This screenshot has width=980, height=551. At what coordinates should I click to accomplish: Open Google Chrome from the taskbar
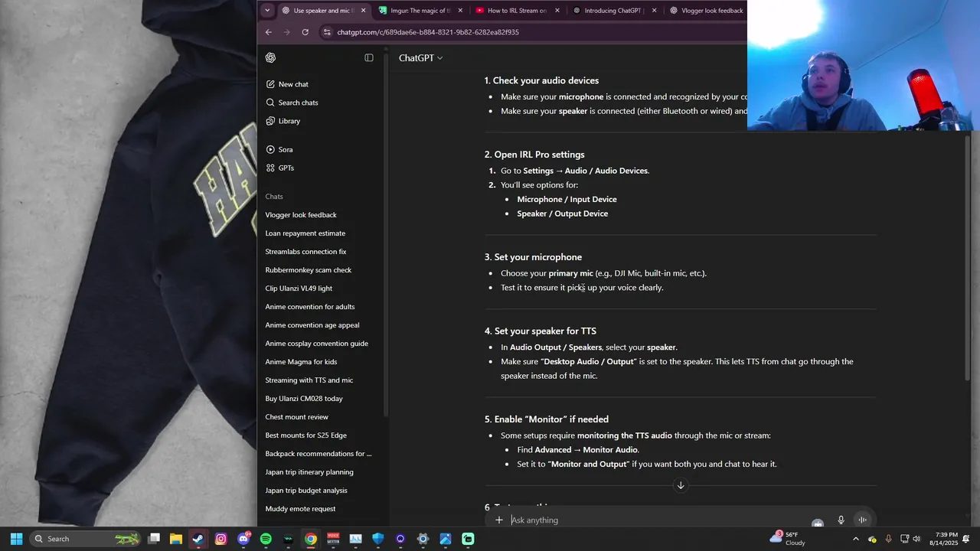pyautogui.click(x=311, y=539)
